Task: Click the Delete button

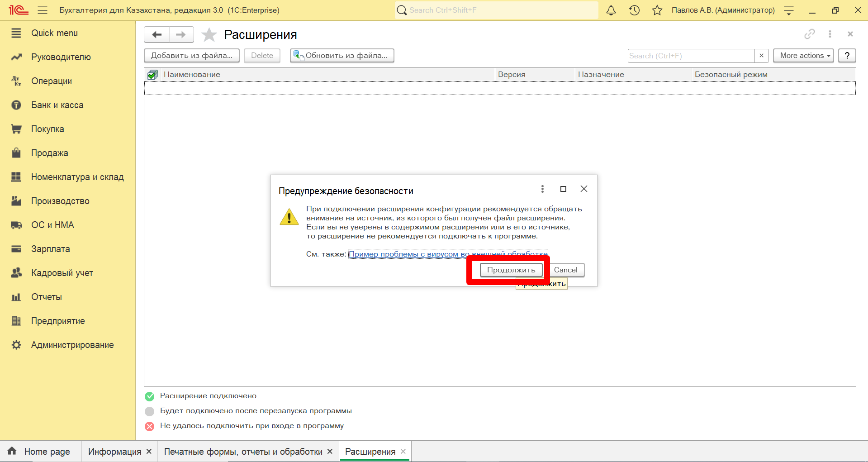Action: pos(262,56)
